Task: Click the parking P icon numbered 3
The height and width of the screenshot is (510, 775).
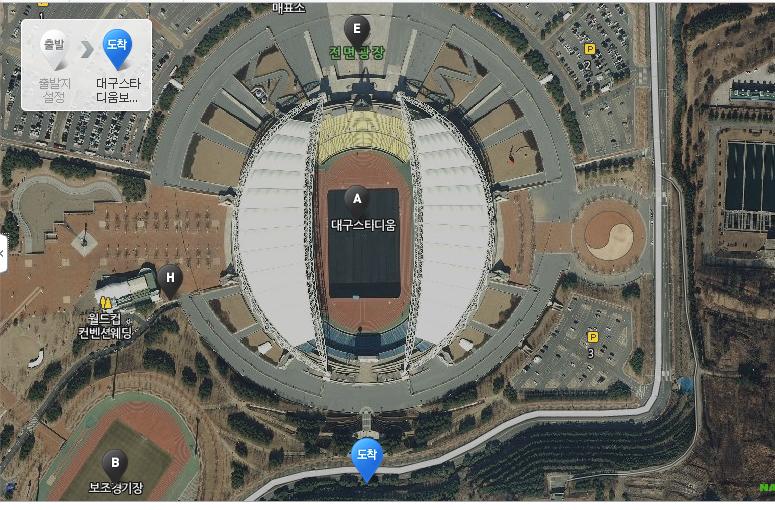Action: [x=593, y=337]
